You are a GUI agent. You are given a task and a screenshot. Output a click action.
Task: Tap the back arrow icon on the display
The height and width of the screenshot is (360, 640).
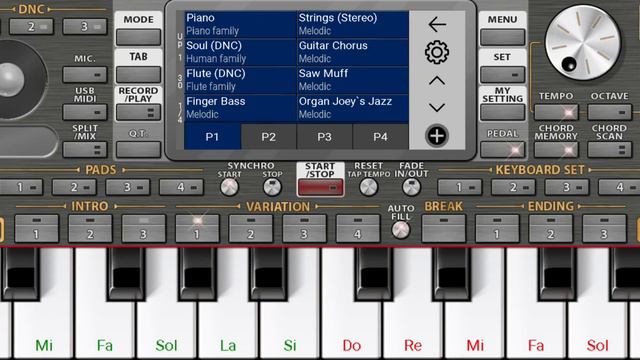click(437, 24)
